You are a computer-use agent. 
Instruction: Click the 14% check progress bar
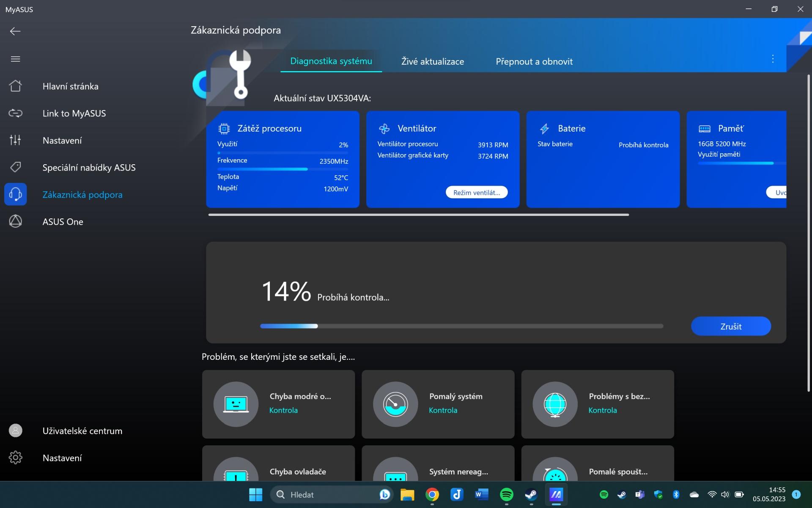[461, 326]
